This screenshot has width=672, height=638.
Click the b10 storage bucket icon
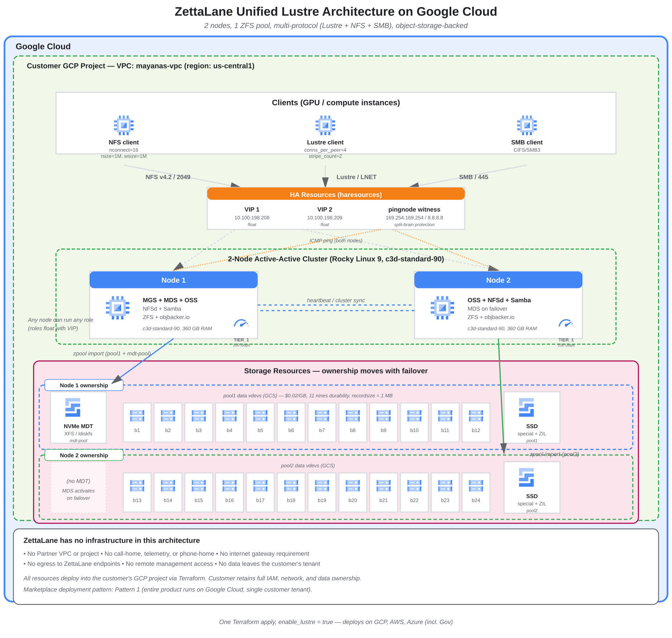414,416
